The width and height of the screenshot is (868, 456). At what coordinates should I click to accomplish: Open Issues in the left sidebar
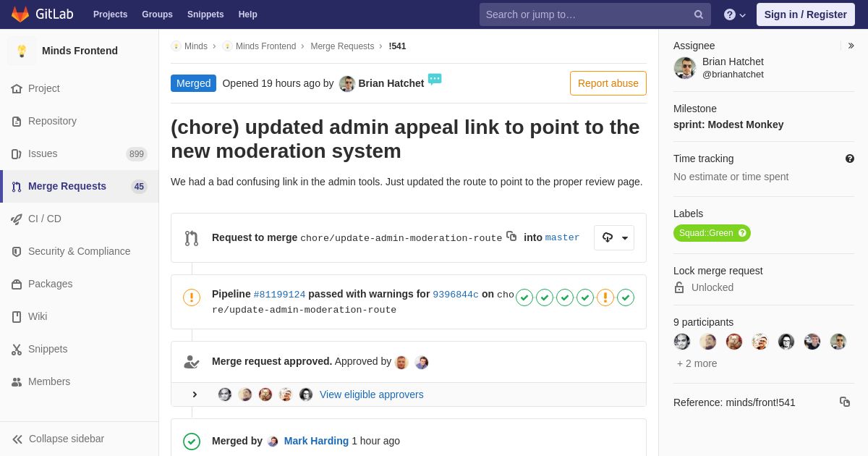[80, 153]
